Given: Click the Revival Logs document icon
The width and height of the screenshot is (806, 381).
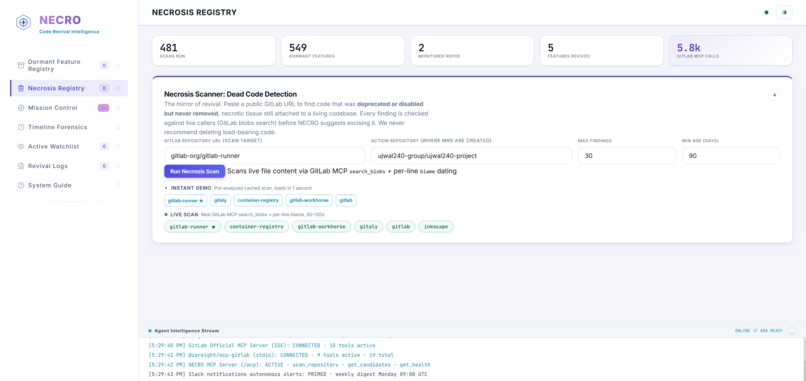Looking at the screenshot, I should 21,166.
